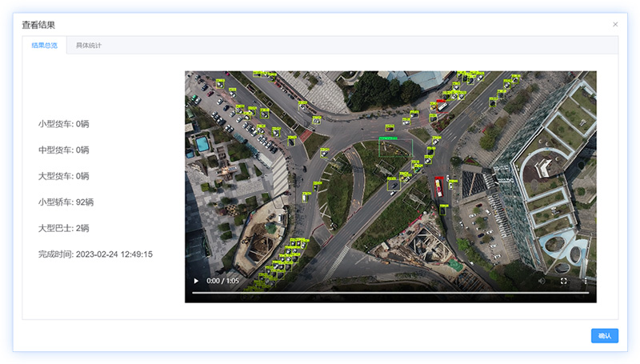
Task: Mute the video with the speaker icon
Action: point(542,281)
